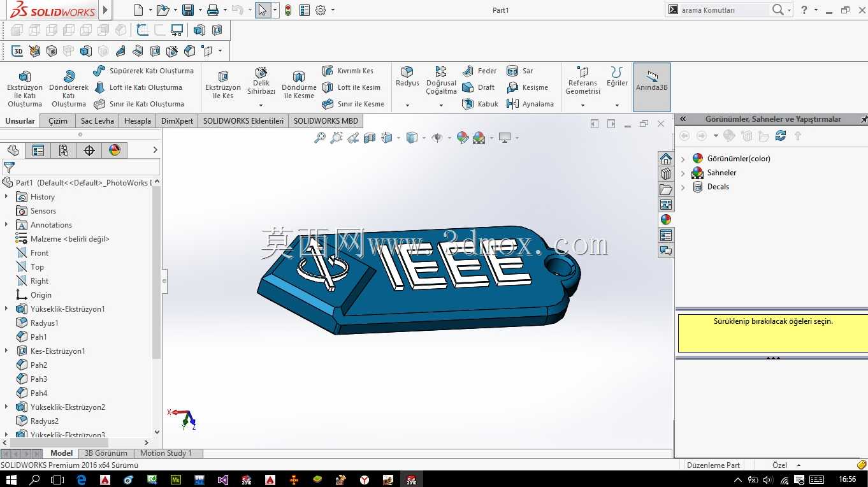Select Döndürerek Katı Oluşturma tool
This screenshot has width=868, height=487.
pos(69,89)
